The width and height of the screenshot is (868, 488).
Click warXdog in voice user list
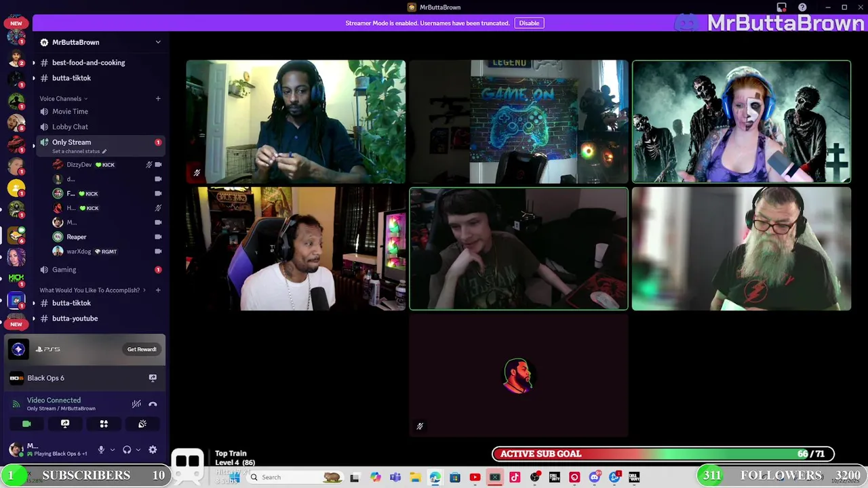point(79,251)
